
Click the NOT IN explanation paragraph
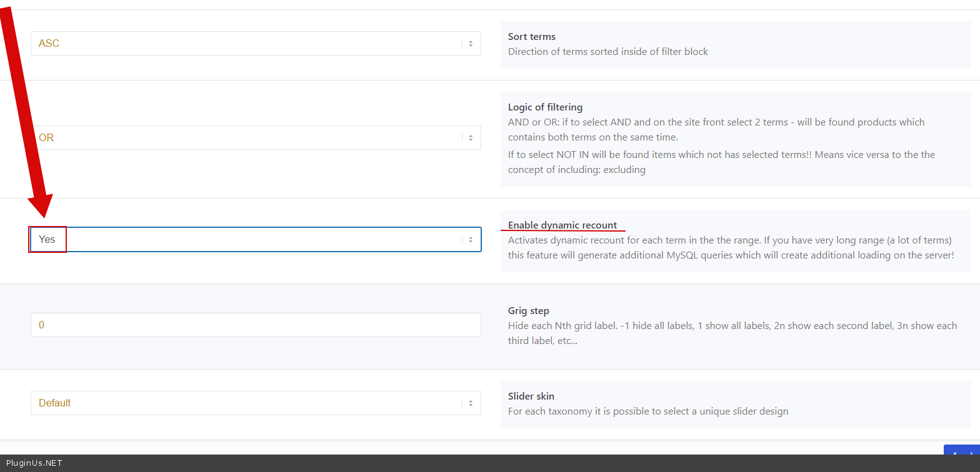(x=721, y=162)
